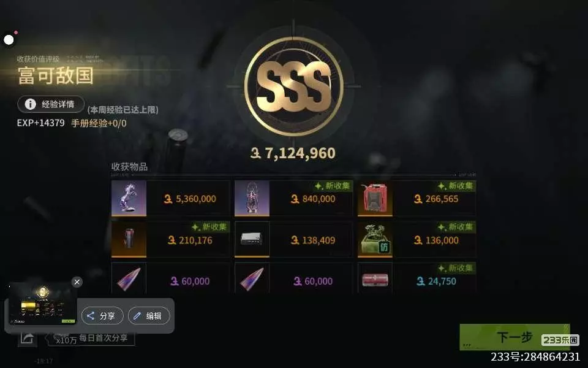Close the screenshot preview popup
This screenshot has height=368, width=588.
pos(77,282)
